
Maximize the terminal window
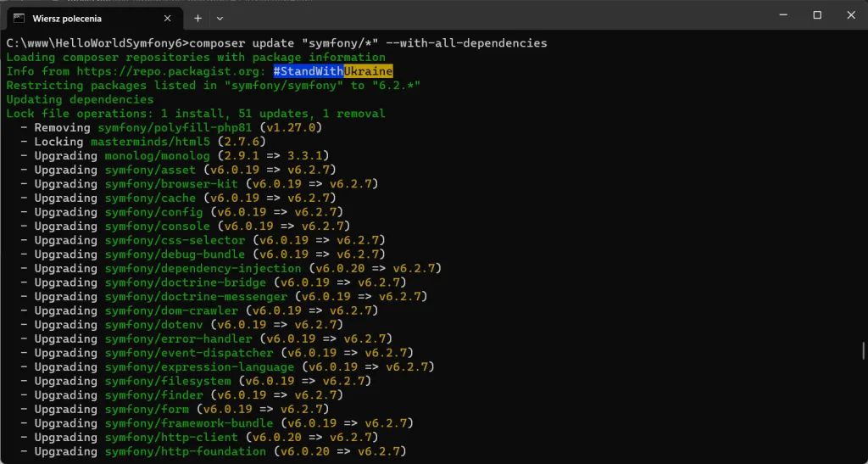816,15
